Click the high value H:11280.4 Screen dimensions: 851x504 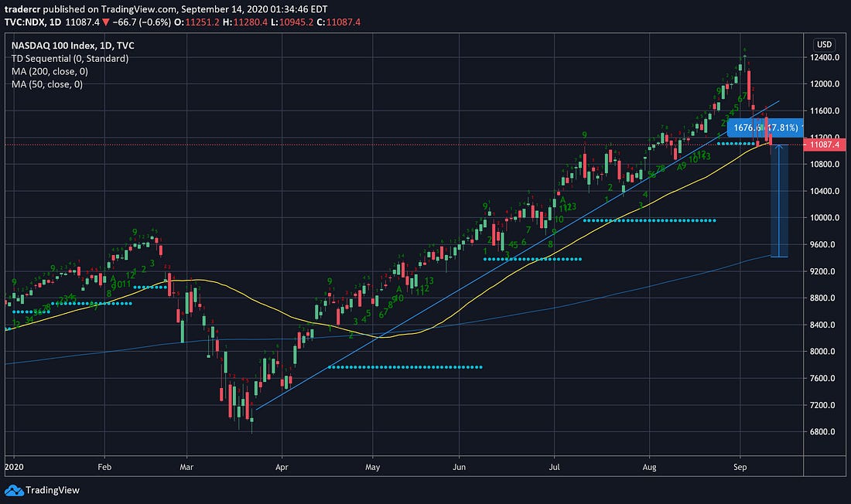point(244,22)
